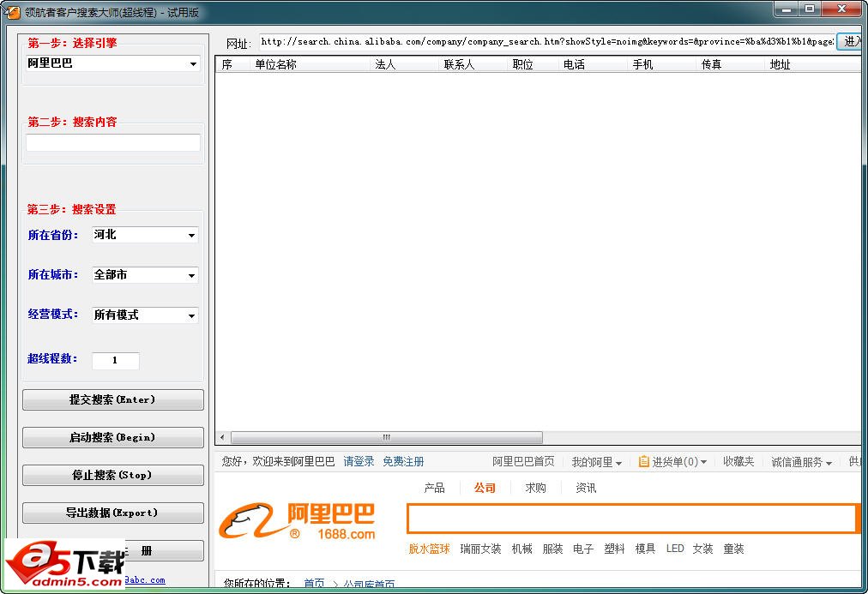The image size is (868, 594).
Task: Click the purchase order (进货单) icon
Action: 643,462
